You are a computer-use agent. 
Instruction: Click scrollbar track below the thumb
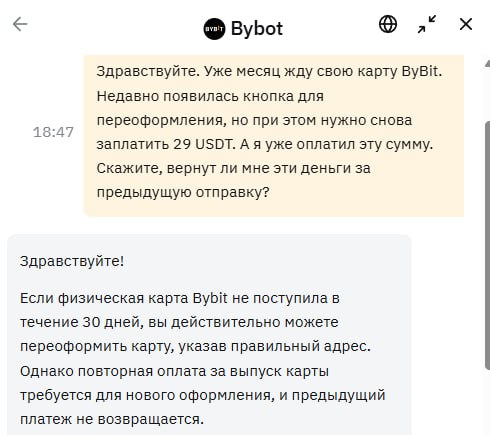(x=487, y=402)
